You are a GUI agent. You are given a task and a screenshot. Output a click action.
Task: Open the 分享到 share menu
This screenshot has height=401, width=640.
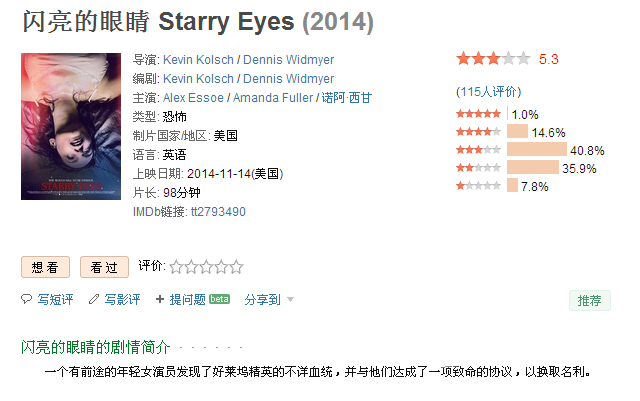pyautogui.click(x=262, y=300)
